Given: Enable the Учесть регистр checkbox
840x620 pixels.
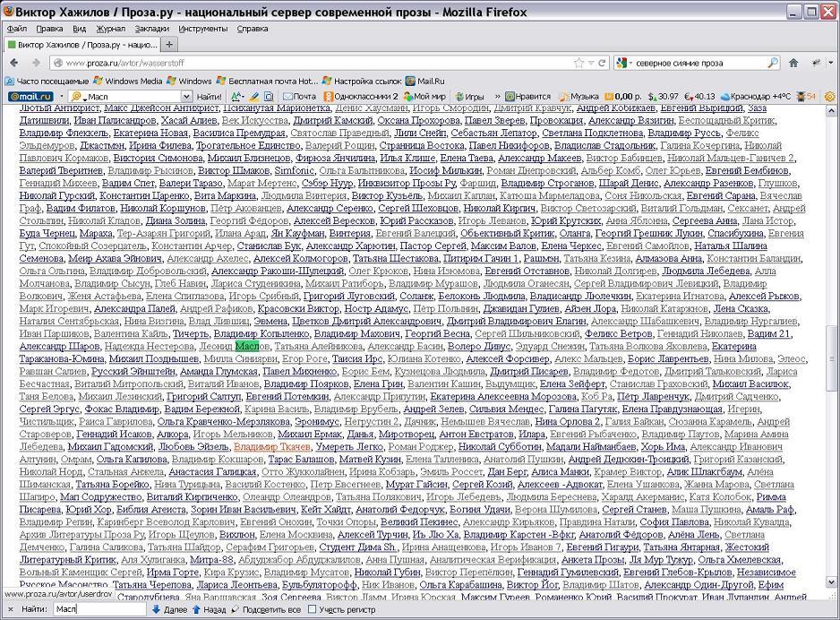Looking at the screenshot, I should (x=313, y=609).
